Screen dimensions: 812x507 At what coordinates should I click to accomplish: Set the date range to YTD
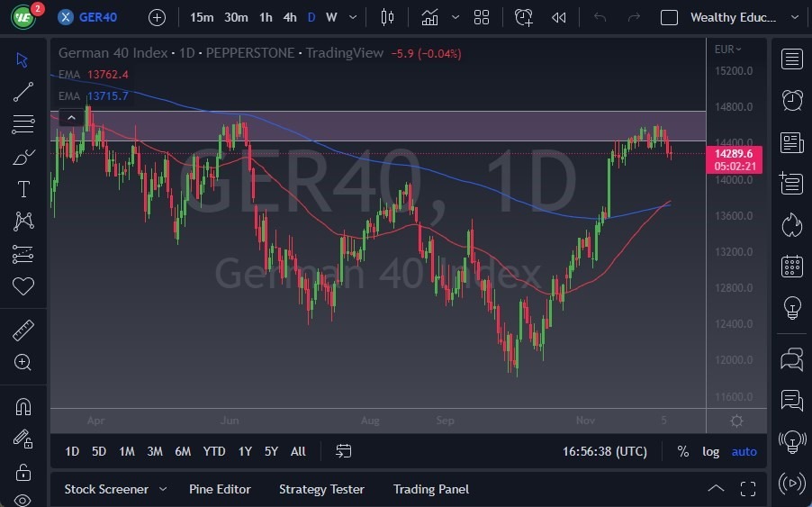point(214,451)
